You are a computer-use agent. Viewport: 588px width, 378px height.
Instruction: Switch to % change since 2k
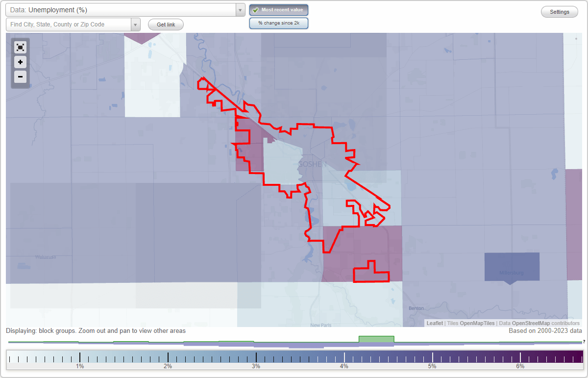pyautogui.click(x=279, y=23)
